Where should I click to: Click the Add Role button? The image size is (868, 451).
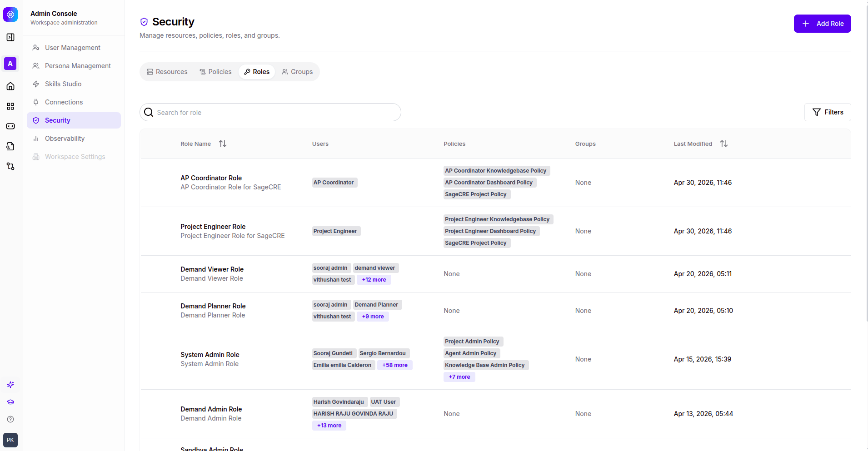tap(822, 24)
